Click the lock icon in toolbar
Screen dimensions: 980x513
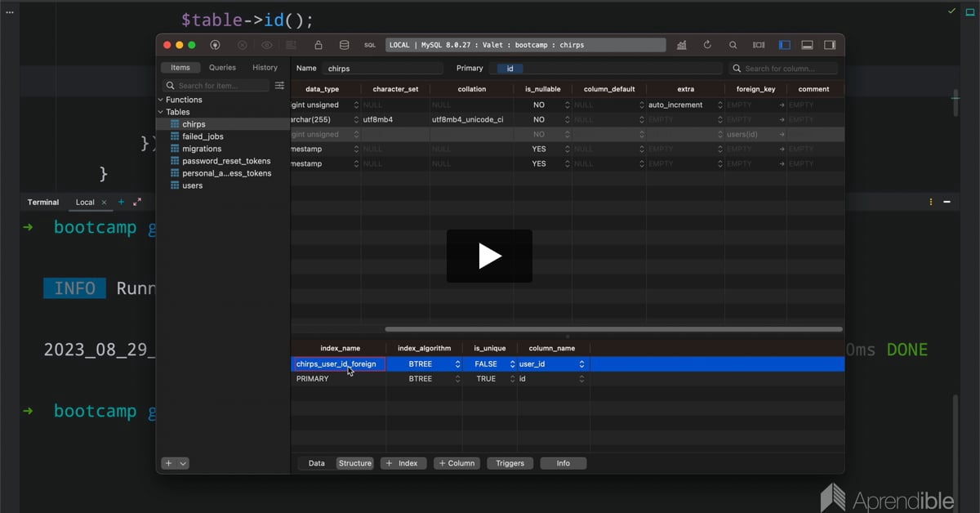point(318,46)
